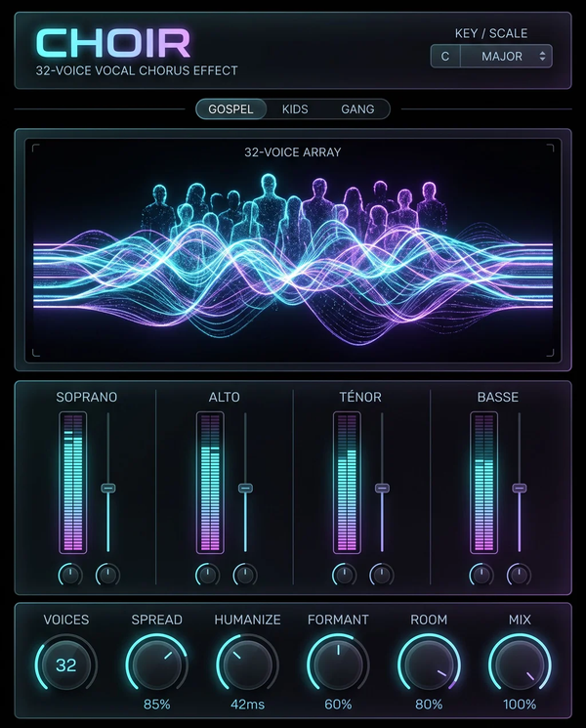The height and width of the screenshot is (728, 586).
Task: Click the 60% formant value
Action: coord(338,705)
